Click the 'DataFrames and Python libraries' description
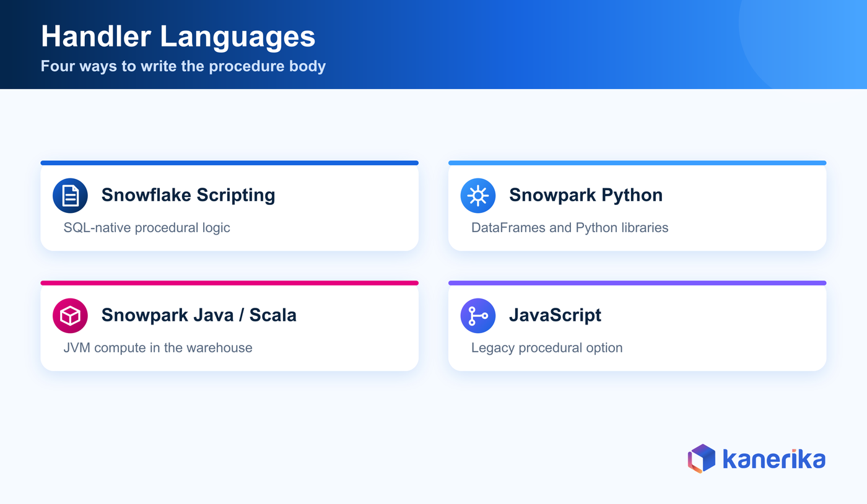The width and height of the screenshot is (867, 504). 570,228
